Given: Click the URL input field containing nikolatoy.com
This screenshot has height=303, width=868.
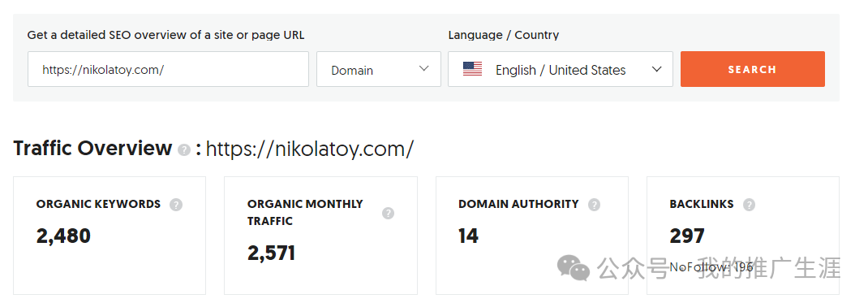Looking at the screenshot, I should [168, 69].
